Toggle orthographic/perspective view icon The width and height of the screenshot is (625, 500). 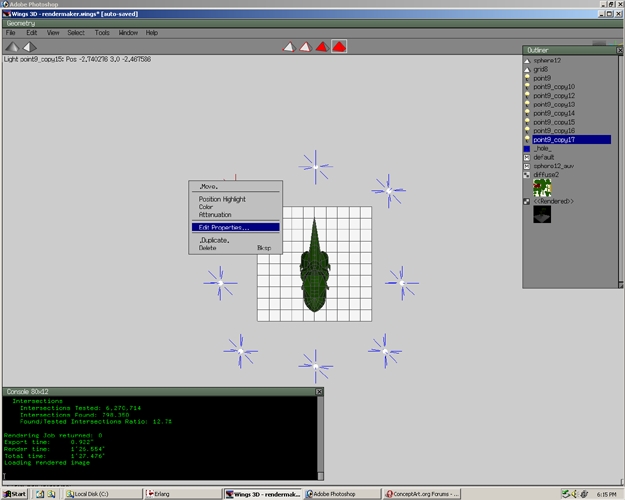29,47
